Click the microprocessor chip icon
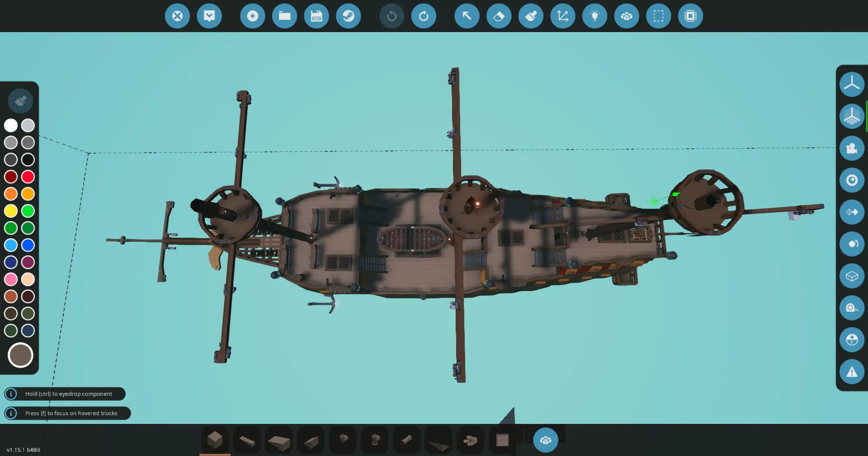Screen dimensions: 868x456 [x=690, y=16]
